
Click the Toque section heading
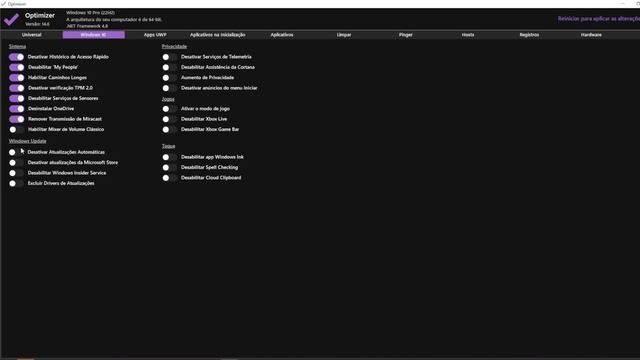168,146
